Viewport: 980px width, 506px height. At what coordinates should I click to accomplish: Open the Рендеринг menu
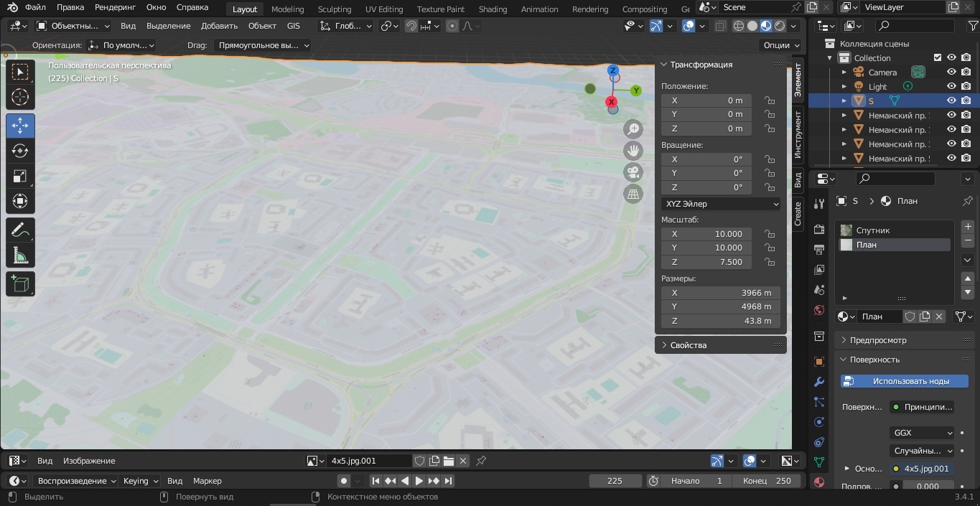tap(115, 8)
